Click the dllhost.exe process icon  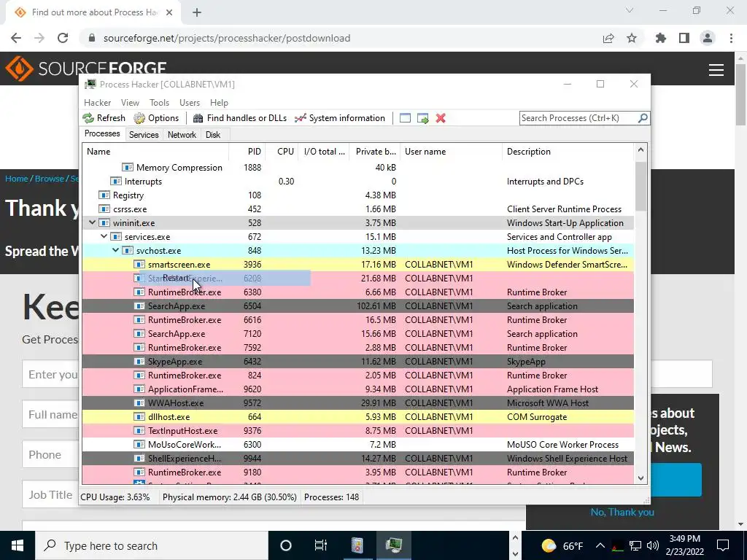139,416
